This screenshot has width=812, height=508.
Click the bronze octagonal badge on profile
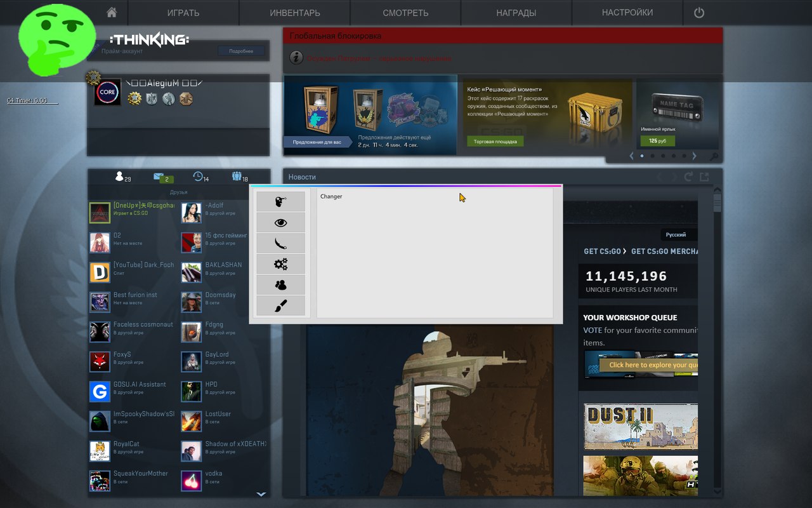185,98
